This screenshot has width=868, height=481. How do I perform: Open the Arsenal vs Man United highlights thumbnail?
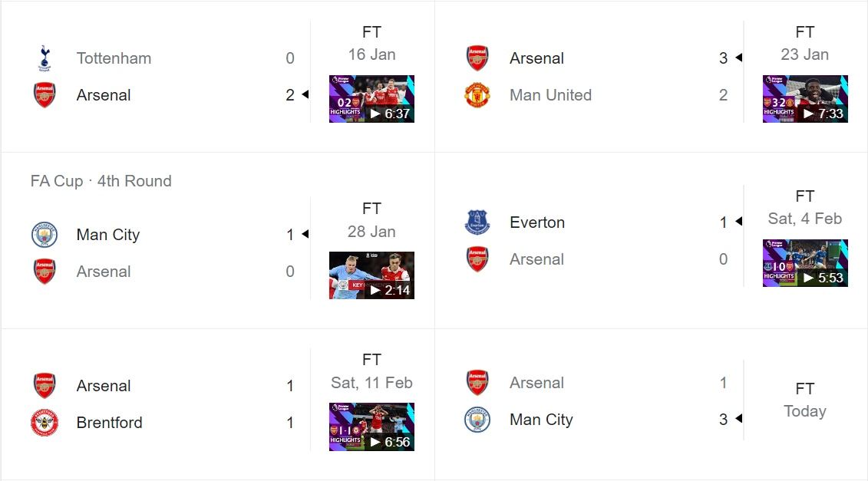pos(805,98)
